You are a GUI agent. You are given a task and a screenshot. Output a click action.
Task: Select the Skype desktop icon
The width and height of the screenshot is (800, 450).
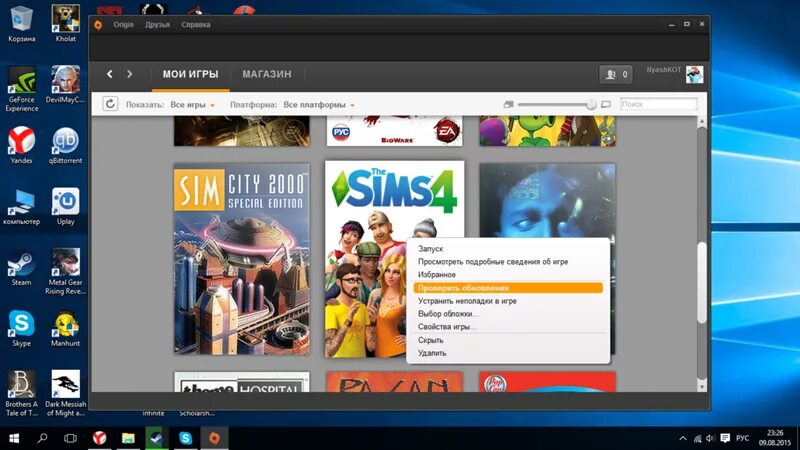[x=21, y=328]
